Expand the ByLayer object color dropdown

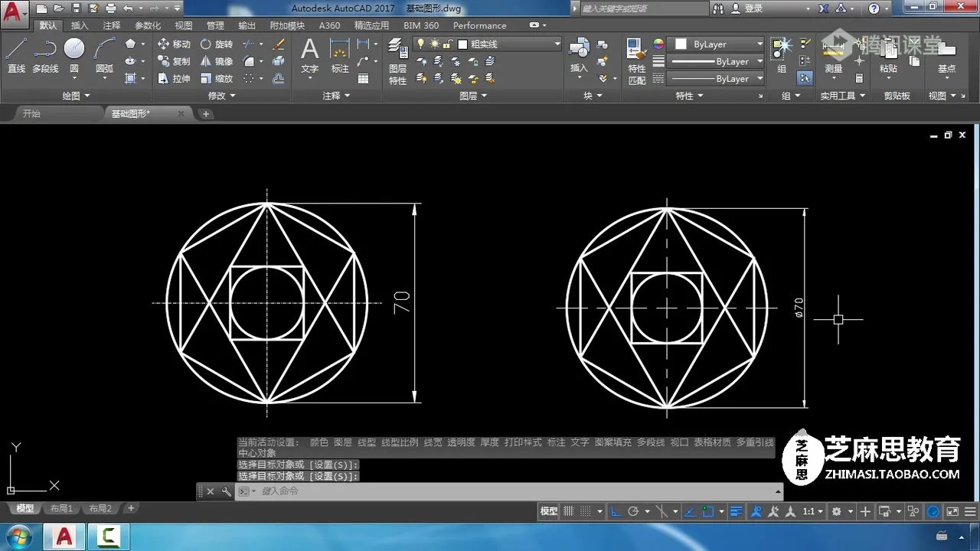click(x=759, y=44)
